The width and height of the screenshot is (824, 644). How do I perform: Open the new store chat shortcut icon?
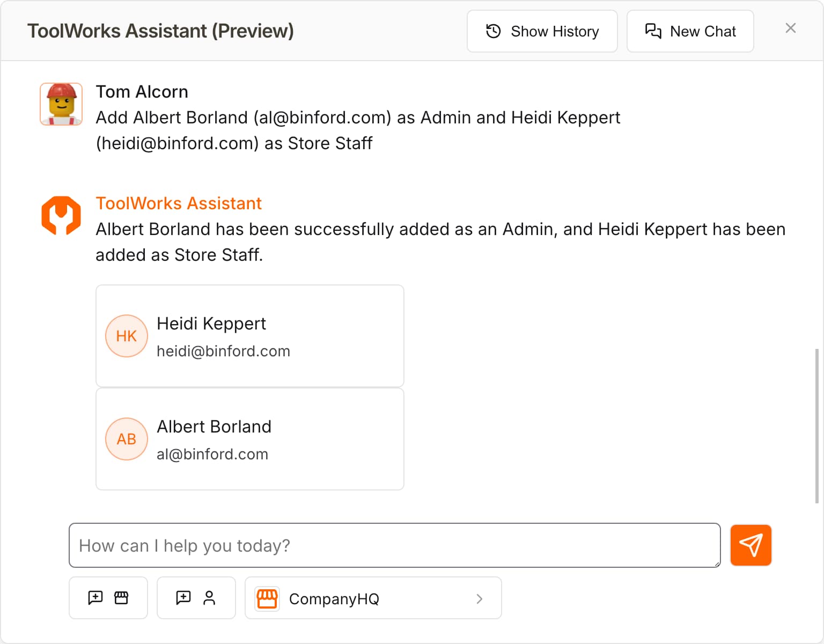coord(108,598)
